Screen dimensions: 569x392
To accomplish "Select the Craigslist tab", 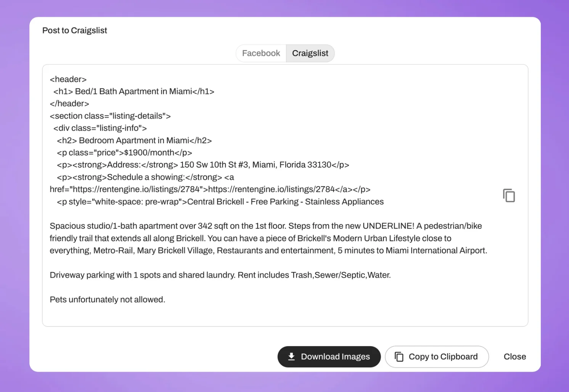I will [x=310, y=53].
